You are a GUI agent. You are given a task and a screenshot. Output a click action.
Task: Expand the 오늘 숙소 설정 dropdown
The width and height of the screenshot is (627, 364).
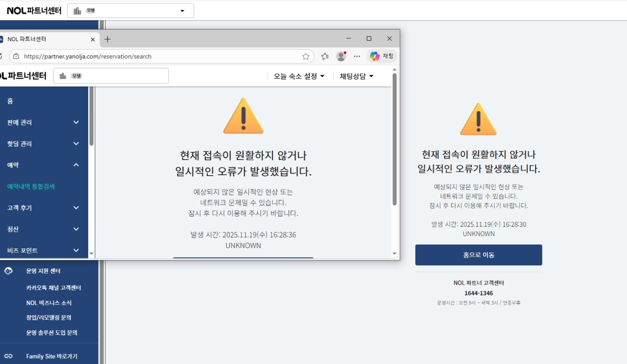[x=298, y=76]
